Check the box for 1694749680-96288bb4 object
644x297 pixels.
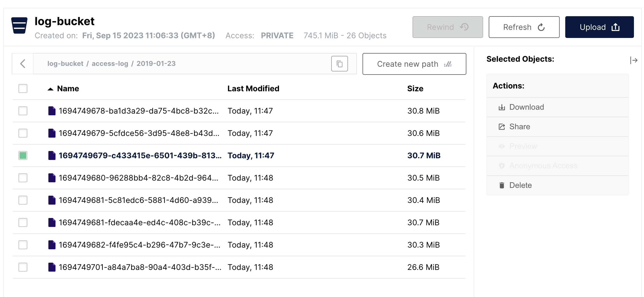[23, 178]
